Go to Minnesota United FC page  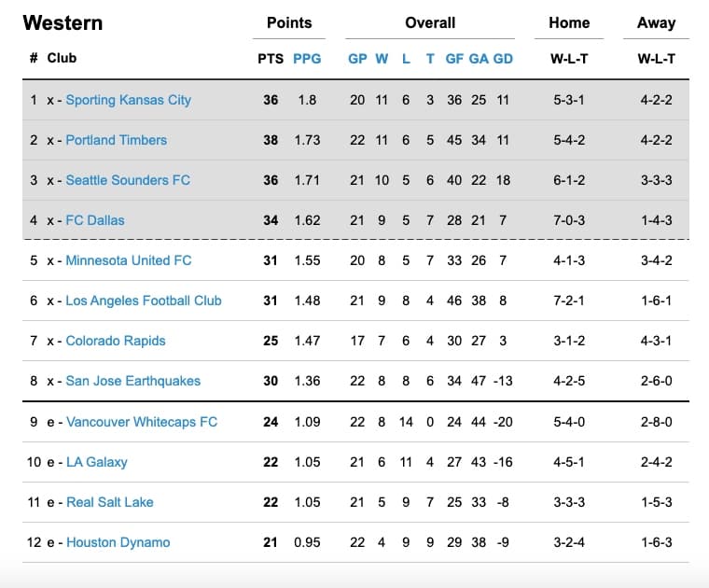coord(128,260)
